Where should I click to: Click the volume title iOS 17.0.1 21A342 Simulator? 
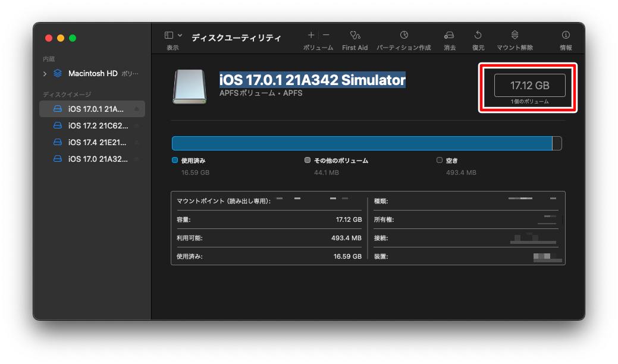click(x=312, y=80)
